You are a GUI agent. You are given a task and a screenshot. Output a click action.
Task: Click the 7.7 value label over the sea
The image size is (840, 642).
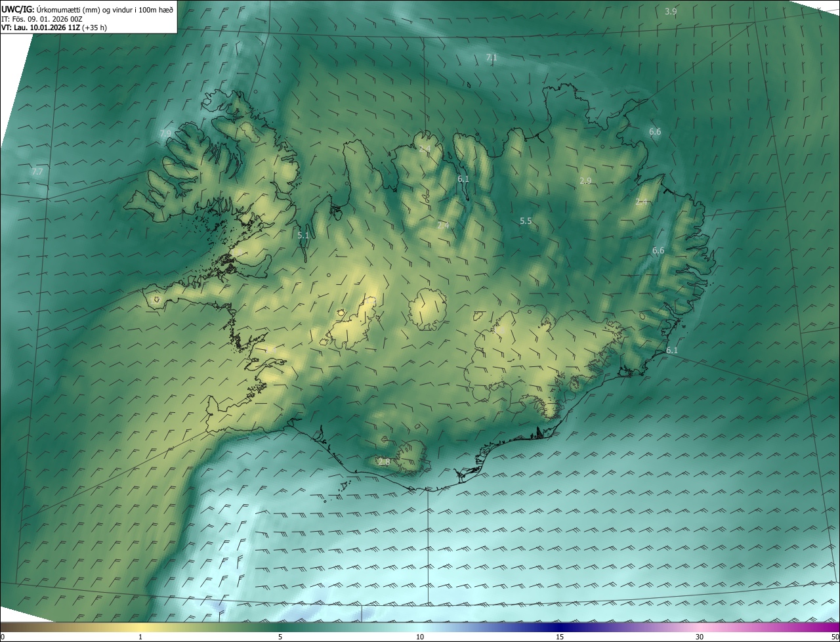coord(37,172)
